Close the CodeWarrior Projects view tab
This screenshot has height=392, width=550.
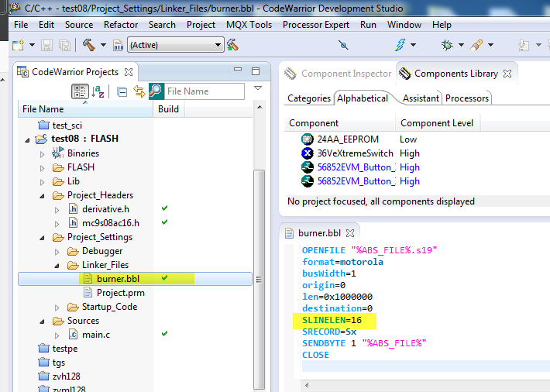pyautogui.click(x=129, y=72)
